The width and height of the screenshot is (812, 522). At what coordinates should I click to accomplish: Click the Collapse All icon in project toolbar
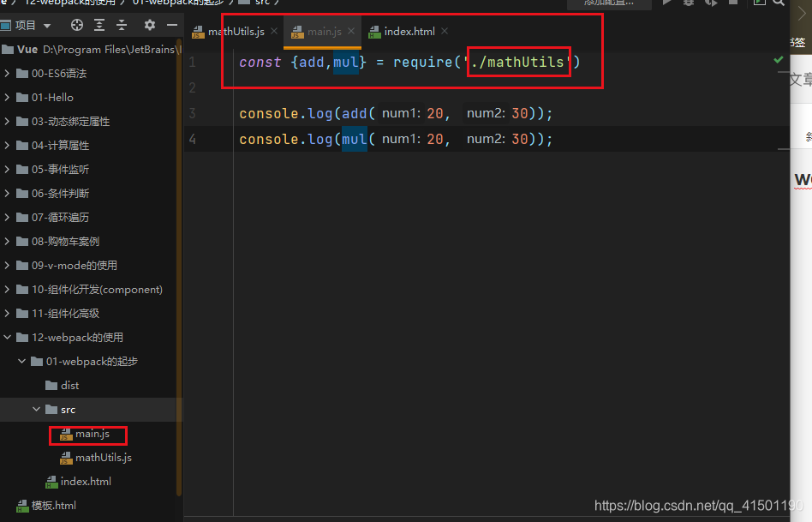(x=122, y=25)
